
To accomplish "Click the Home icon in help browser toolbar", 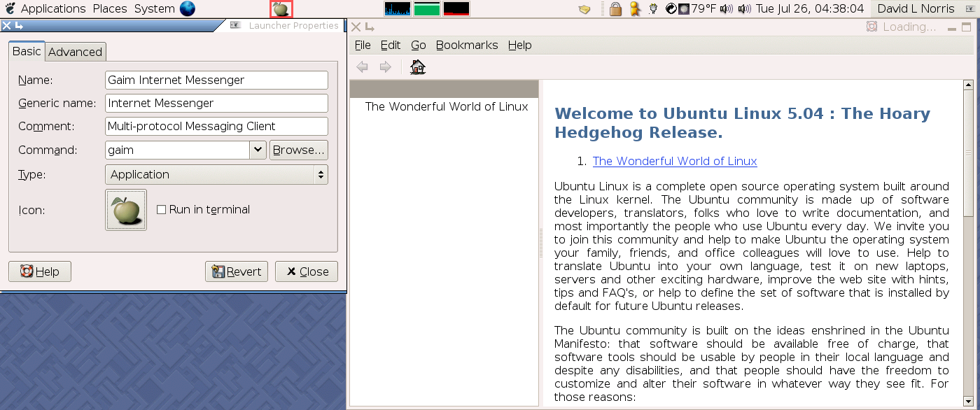I will click(x=418, y=67).
